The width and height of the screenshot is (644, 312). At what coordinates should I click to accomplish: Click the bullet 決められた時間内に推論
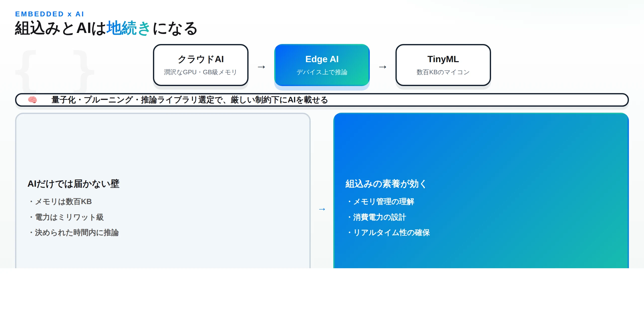pos(74,232)
